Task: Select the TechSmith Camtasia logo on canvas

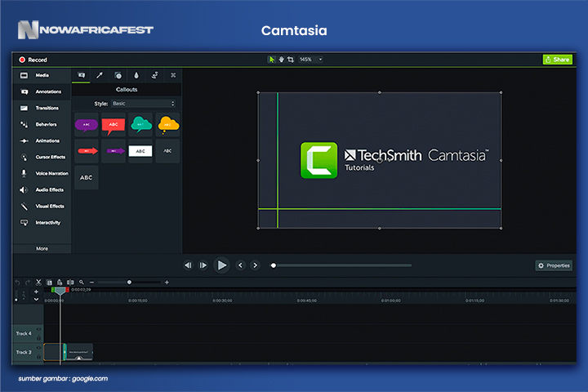Action: click(394, 160)
